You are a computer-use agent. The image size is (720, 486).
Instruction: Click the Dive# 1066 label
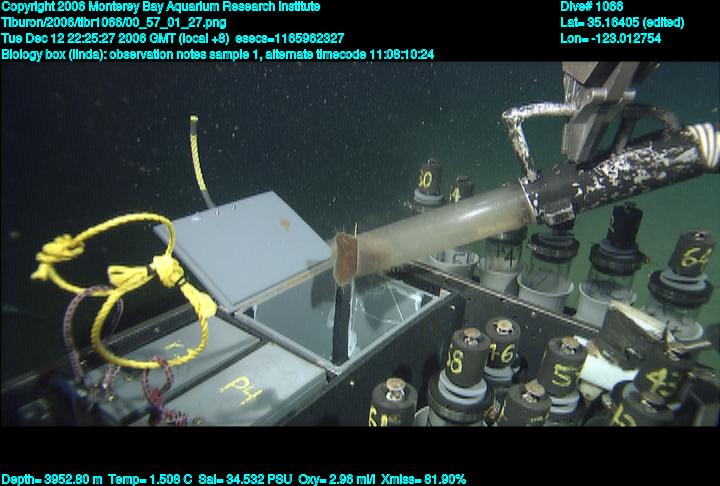(x=591, y=7)
